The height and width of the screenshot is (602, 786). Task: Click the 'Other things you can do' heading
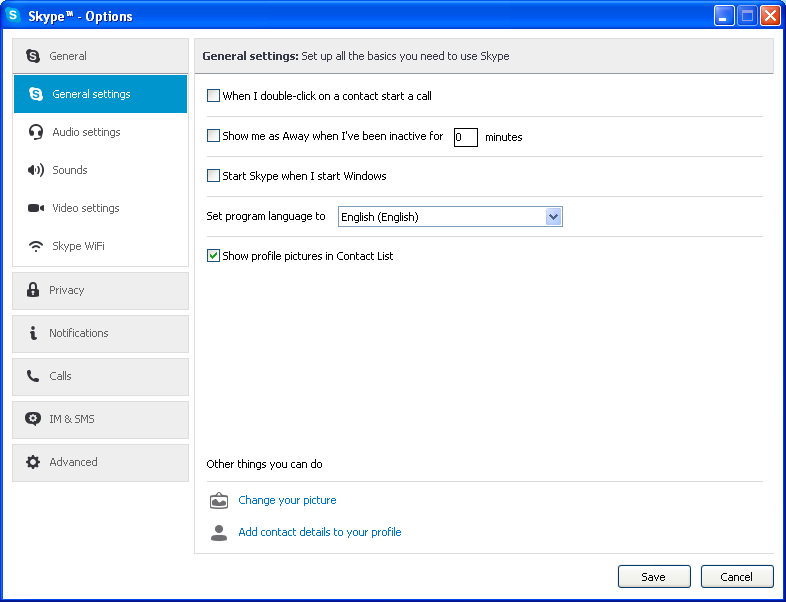tap(264, 464)
